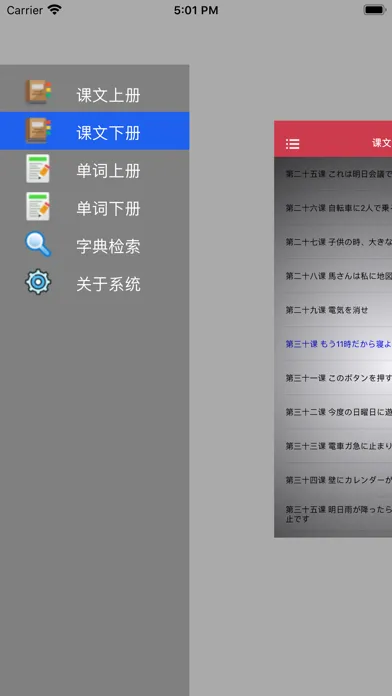Open lesson 第二十六课 自転車に2人で
The height and width of the screenshot is (696, 392).
[x=333, y=208]
